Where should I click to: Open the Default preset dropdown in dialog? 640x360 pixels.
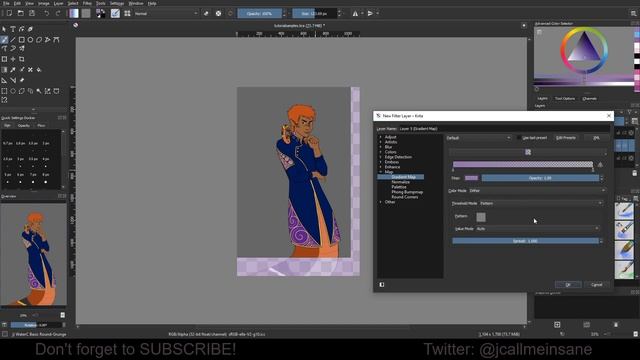pyautogui.click(x=478, y=138)
